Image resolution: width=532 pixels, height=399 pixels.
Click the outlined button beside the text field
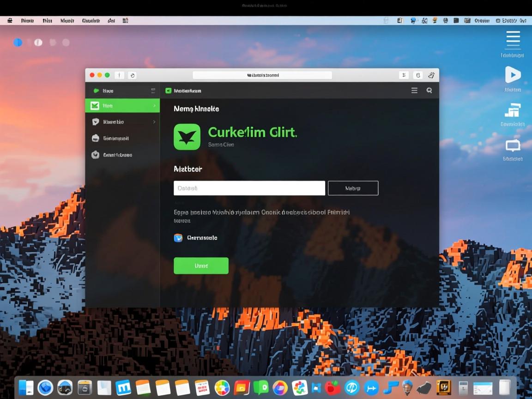tap(353, 188)
